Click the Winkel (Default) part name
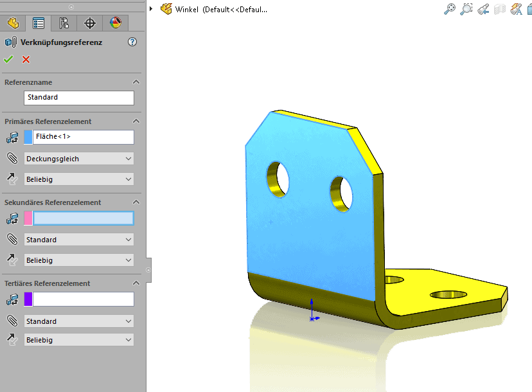 pyautogui.click(x=221, y=10)
